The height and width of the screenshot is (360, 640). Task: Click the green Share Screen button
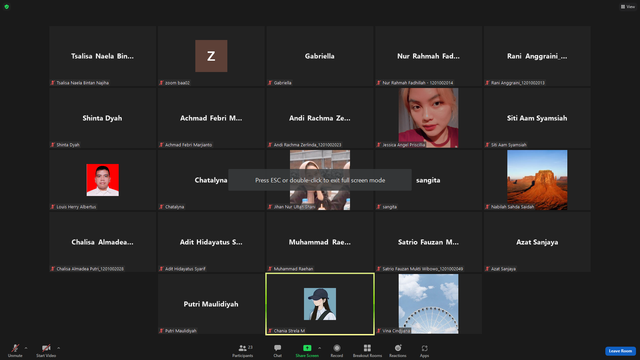(307, 350)
